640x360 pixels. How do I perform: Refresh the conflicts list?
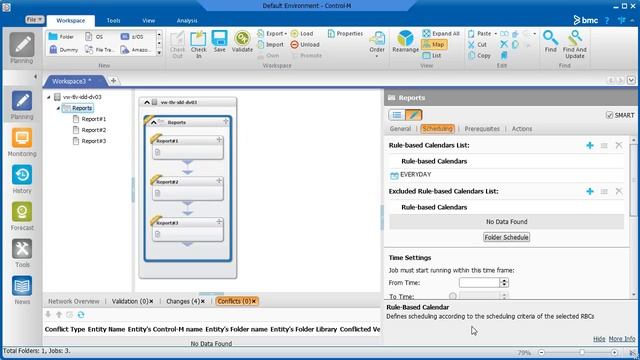81,315
